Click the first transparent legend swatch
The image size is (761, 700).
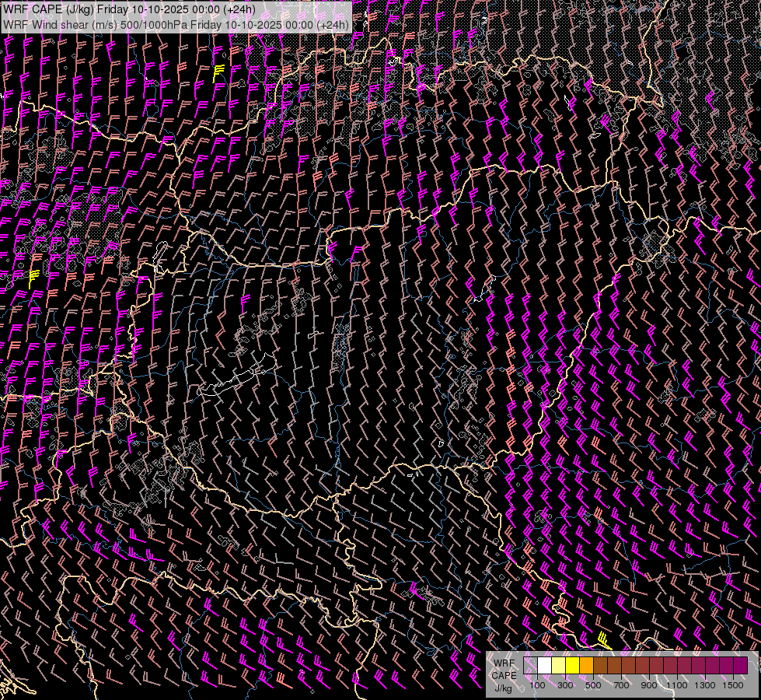click(x=531, y=666)
